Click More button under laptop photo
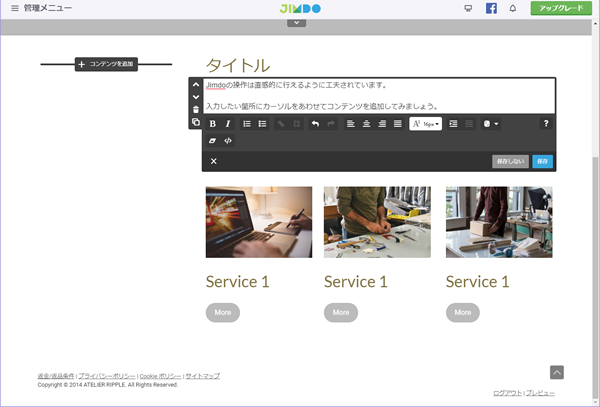The height and width of the screenshot is (407, 600). point(223,313)
